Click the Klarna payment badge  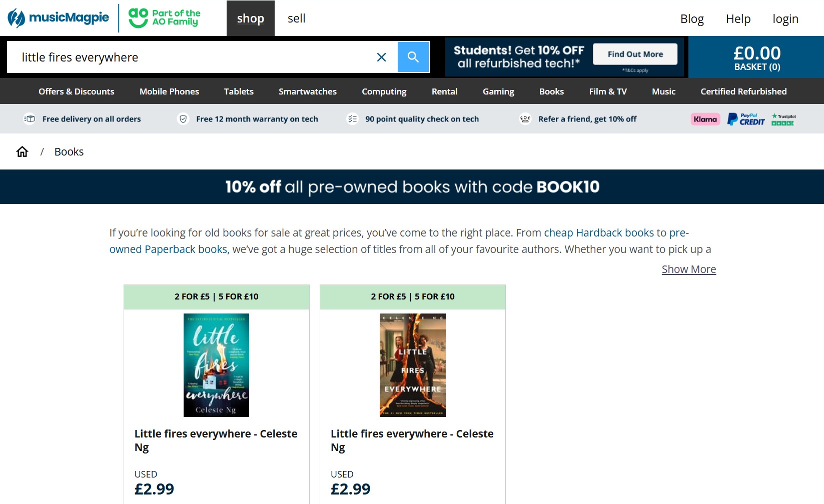pos(704,118)
